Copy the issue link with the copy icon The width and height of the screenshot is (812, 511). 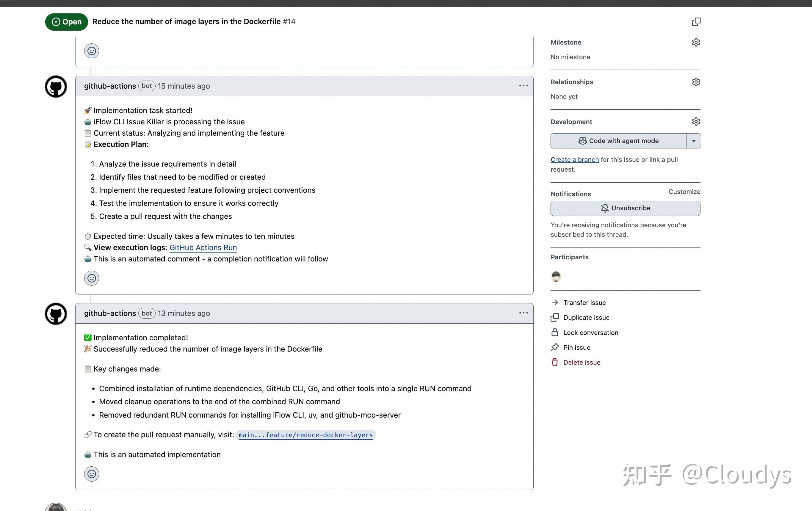coord(696,22)
